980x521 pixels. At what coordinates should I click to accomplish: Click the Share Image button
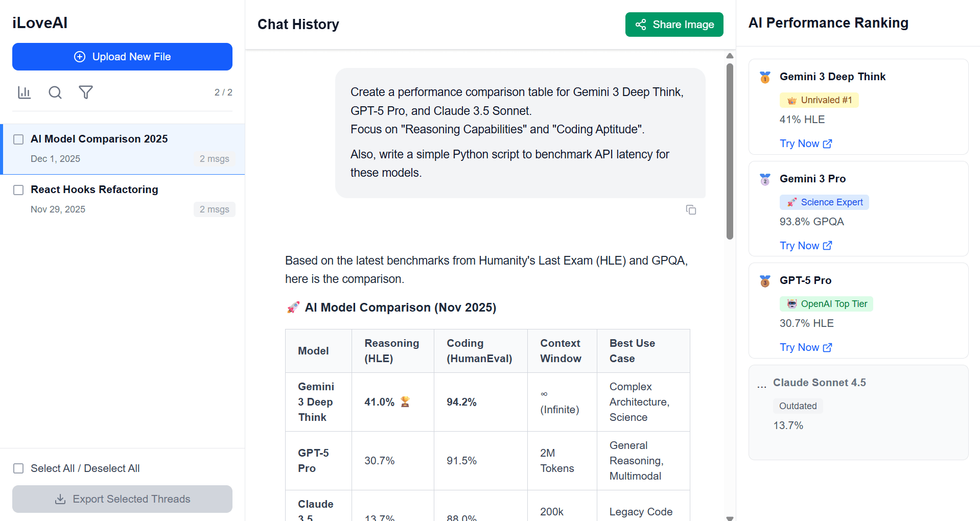pos(674,24)
